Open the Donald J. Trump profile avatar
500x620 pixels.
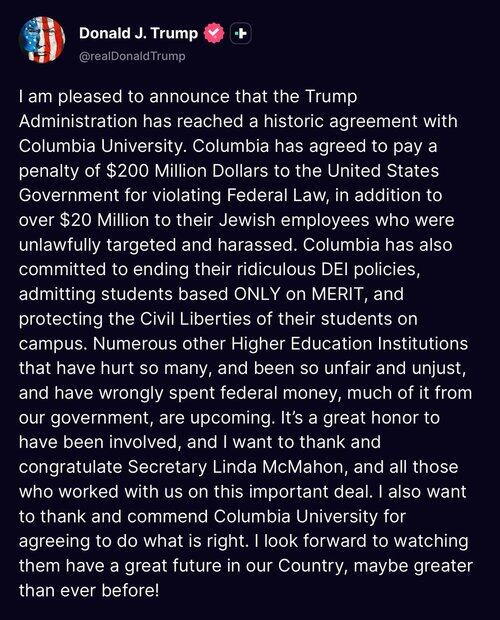point(42,40)
